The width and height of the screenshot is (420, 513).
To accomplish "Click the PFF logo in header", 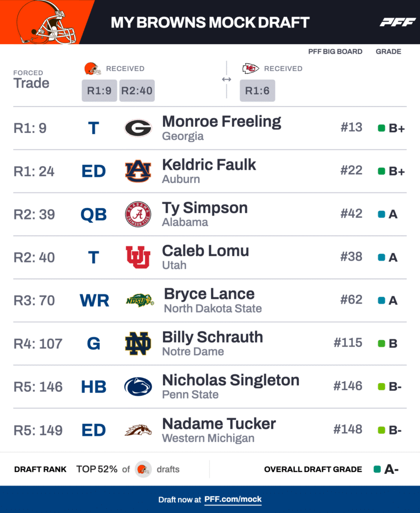I will (x=397, y=22).
